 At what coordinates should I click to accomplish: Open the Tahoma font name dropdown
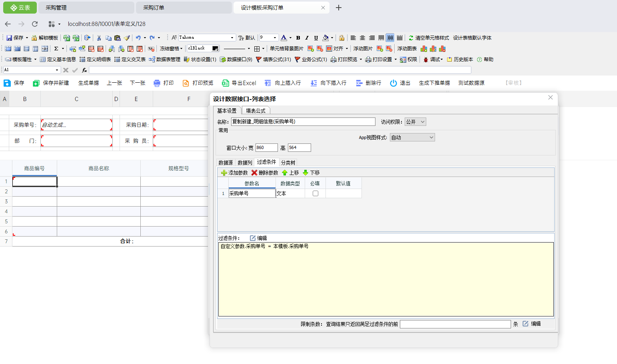coord(232,38)
